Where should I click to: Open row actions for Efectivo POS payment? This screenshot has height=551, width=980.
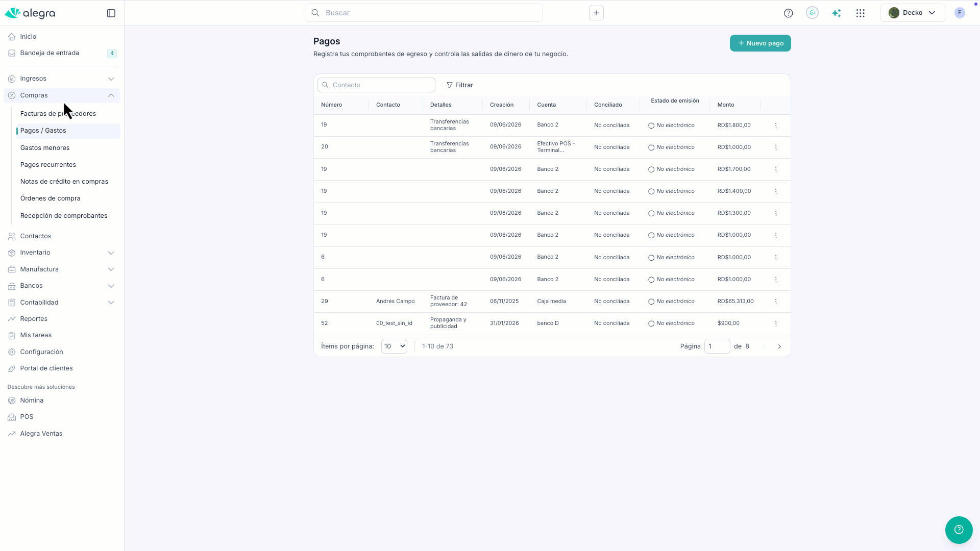(776, 147)
